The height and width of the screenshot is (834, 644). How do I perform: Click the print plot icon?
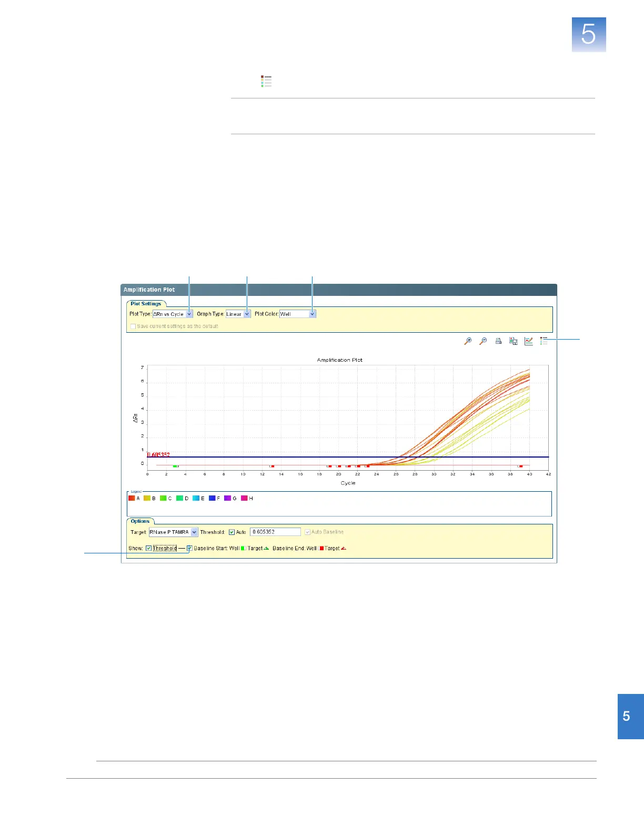pos(498,341)
